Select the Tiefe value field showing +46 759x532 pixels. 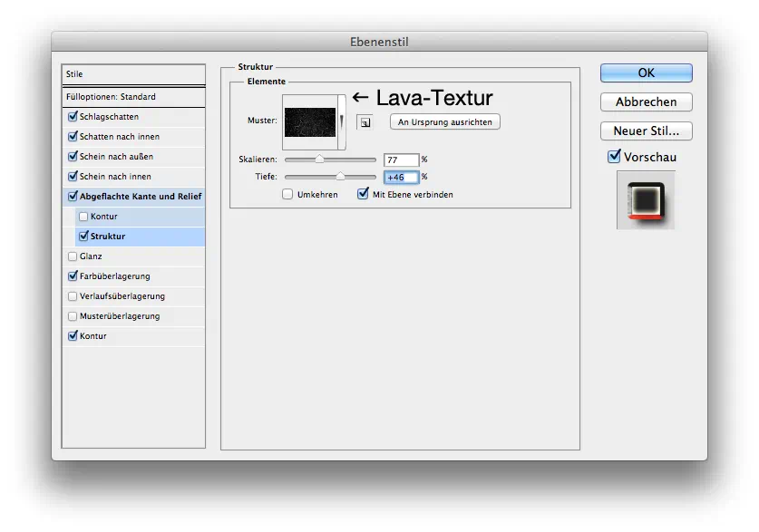tap(401, 177)
